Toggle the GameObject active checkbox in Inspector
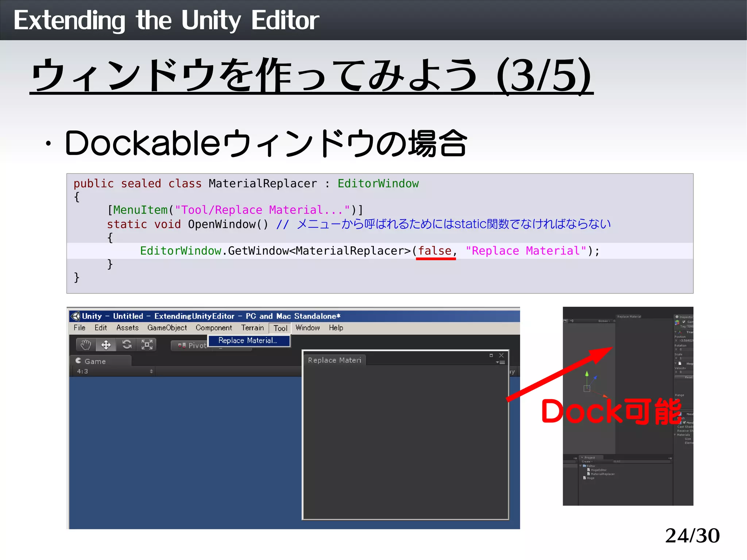 tap(684, 322)
